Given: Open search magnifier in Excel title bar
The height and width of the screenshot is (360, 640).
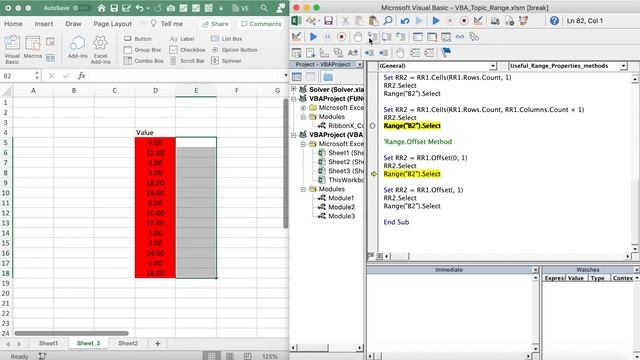Looking at the screenshot, I should point(264,8).
